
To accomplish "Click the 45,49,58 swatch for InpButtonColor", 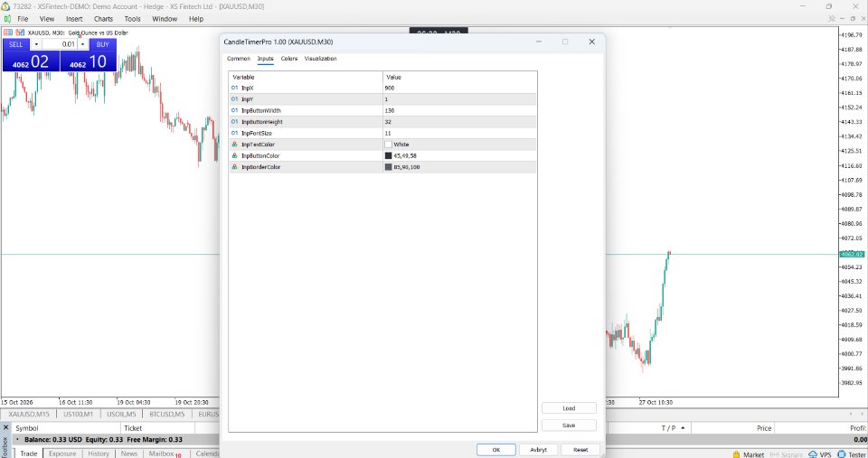I will point(388,156).
